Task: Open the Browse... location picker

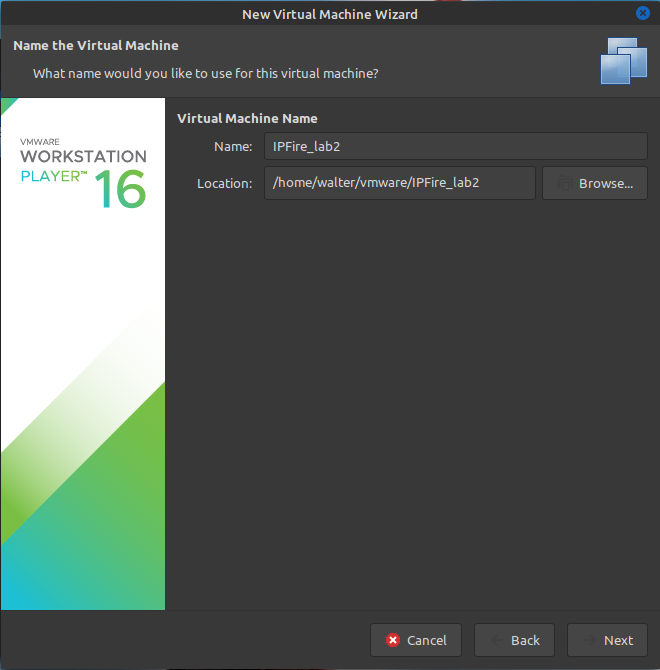Action: [x=595, y=183]
